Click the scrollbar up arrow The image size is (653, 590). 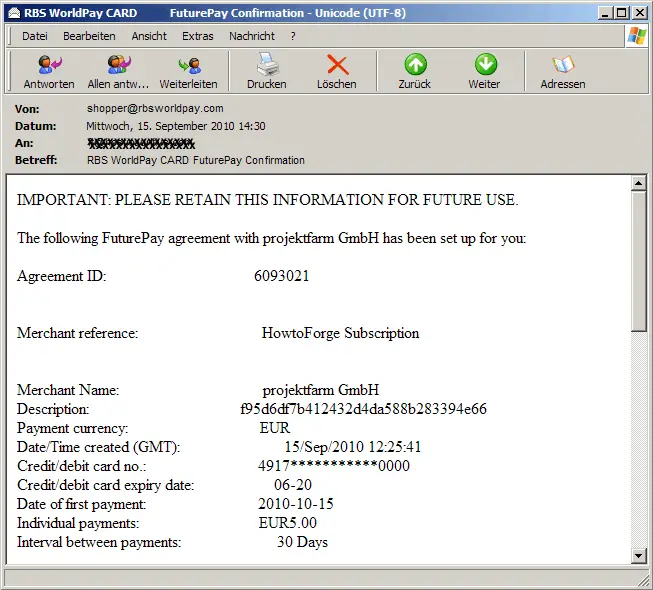tap(638, 183)
